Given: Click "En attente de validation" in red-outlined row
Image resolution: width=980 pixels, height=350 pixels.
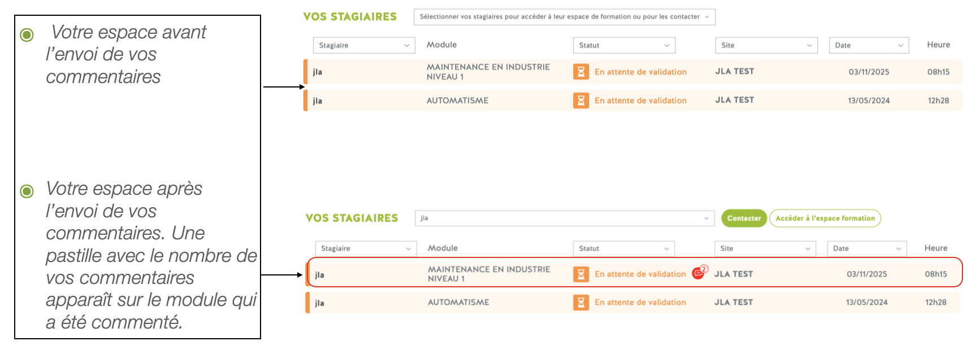Looking at the screenshot, I should (640, 274).
